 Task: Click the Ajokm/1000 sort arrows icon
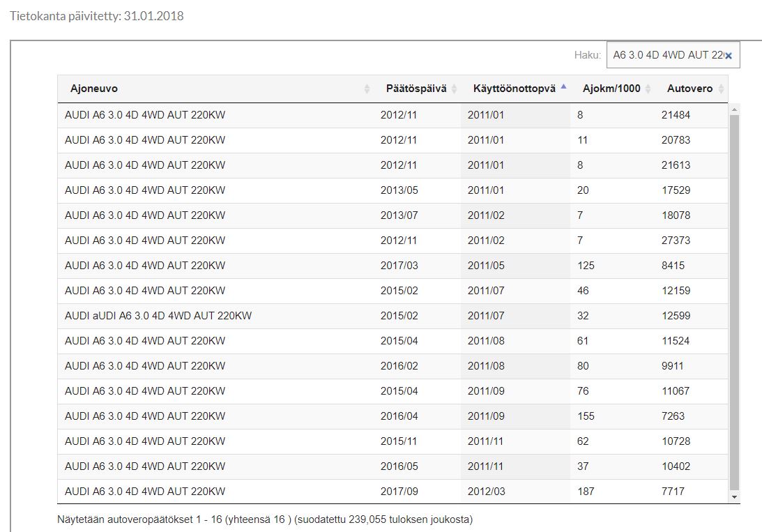[x=648, y=89]
